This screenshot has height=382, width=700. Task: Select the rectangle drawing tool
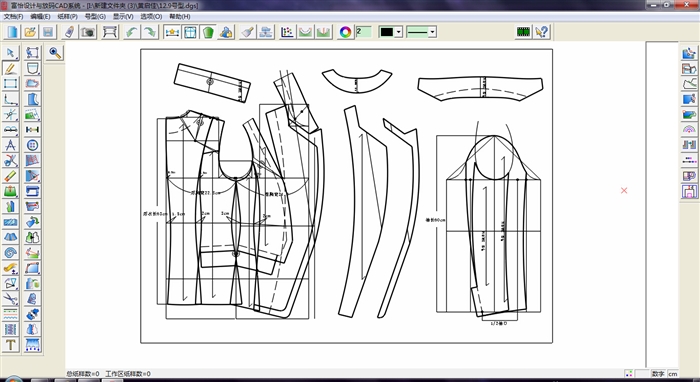tap(11, 83)
